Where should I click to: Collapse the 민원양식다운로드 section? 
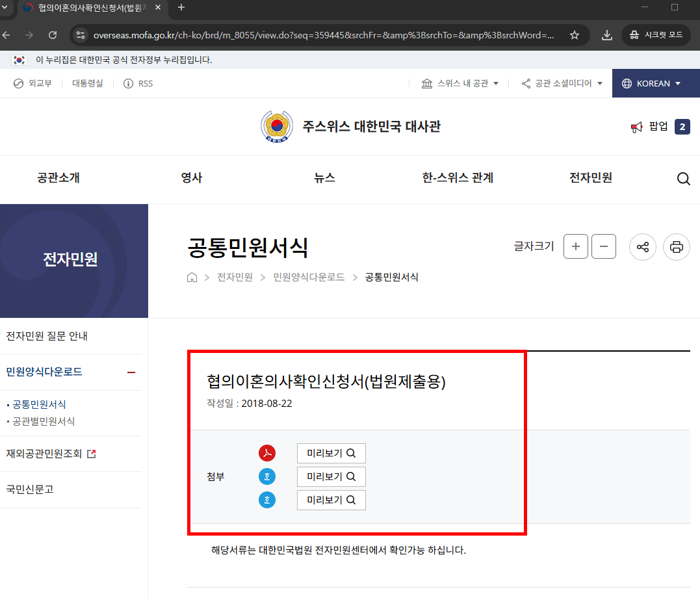click(x=133, y=371)
